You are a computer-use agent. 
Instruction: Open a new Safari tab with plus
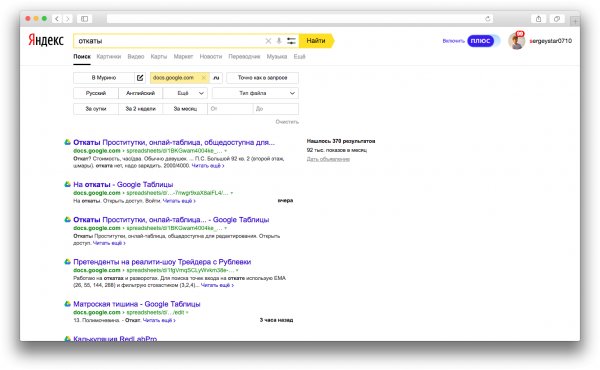tap(575, 21)
